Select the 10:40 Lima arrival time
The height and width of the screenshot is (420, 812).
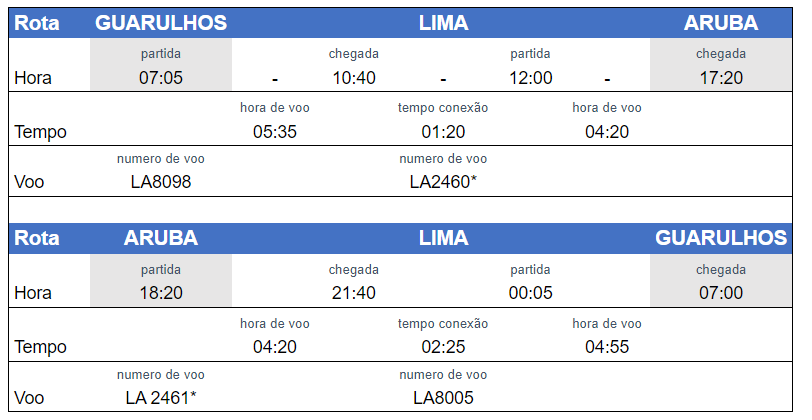click(353, 78)
